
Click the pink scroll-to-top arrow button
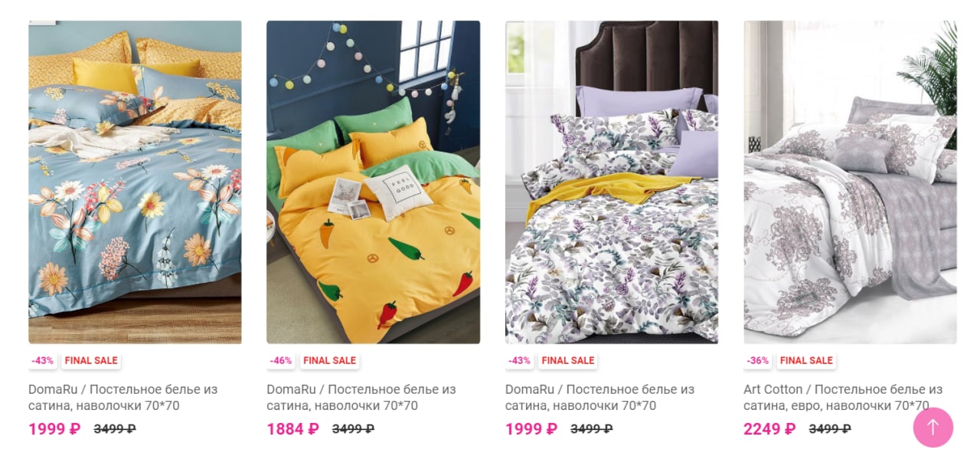click(x=933, y=428)
